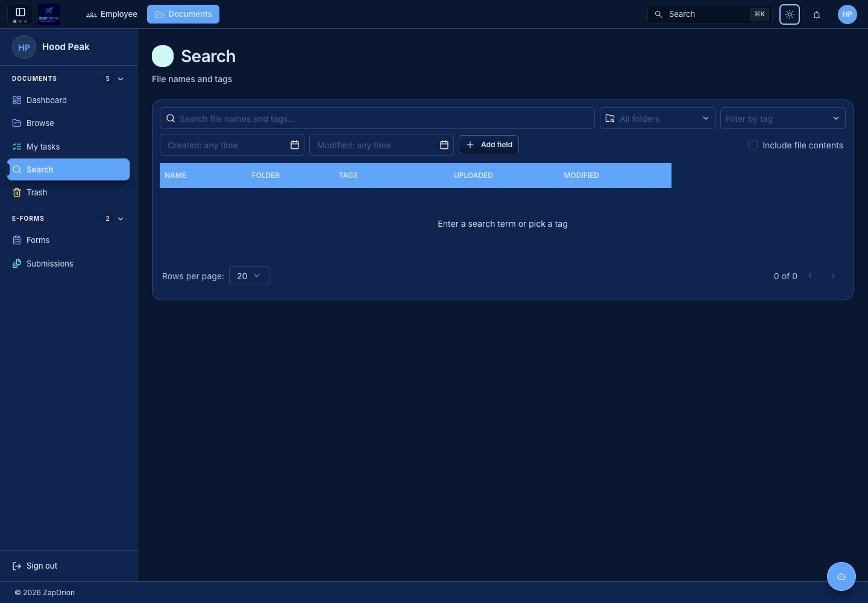Click the Created any time field

pyautogui.click(x=232, y=145)
